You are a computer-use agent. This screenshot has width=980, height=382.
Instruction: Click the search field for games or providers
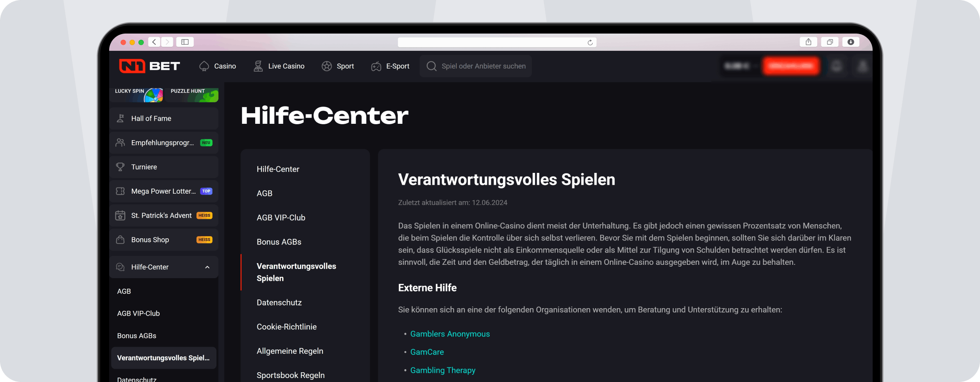coord(476,66)
